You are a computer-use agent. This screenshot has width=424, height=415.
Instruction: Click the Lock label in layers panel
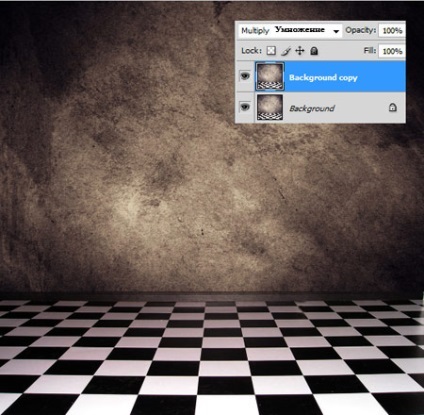coord(251,51)
